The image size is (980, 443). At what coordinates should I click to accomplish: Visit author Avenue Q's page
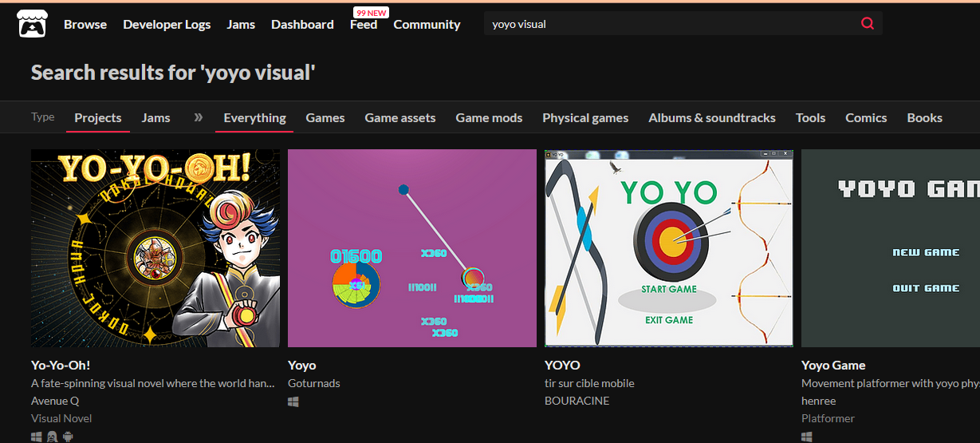point(55,401)
